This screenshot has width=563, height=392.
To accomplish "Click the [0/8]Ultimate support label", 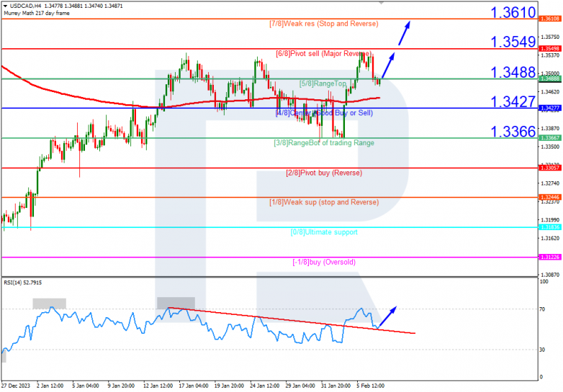I will (x=324, y=232).
